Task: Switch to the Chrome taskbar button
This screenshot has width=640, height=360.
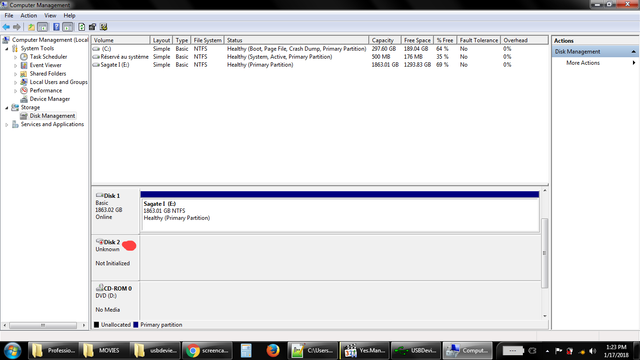Action: 207,351
